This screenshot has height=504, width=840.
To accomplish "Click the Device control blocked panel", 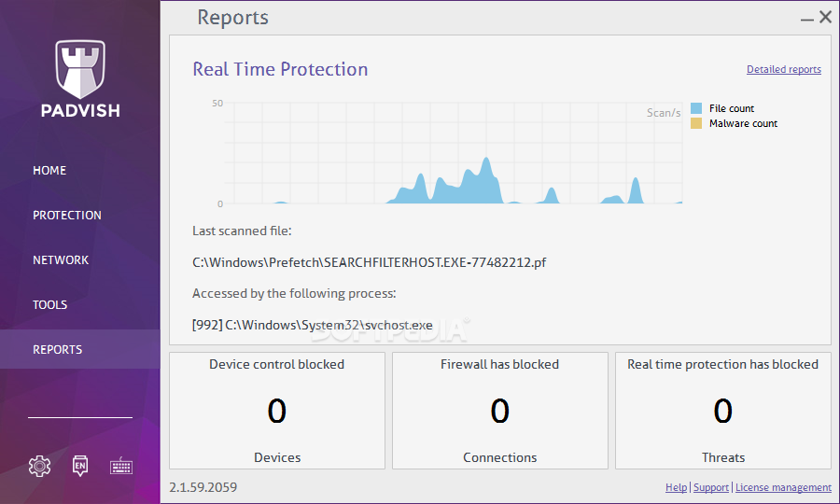I will click(277, 411).
